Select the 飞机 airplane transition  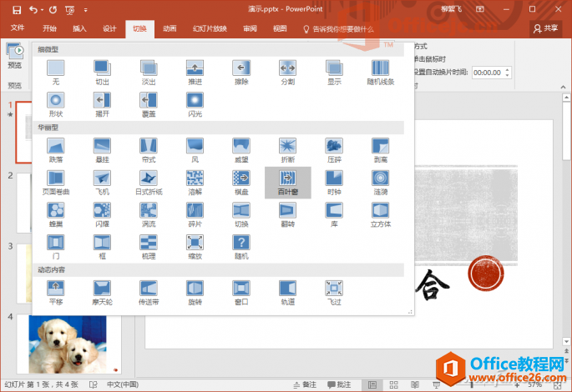[102, 183]
